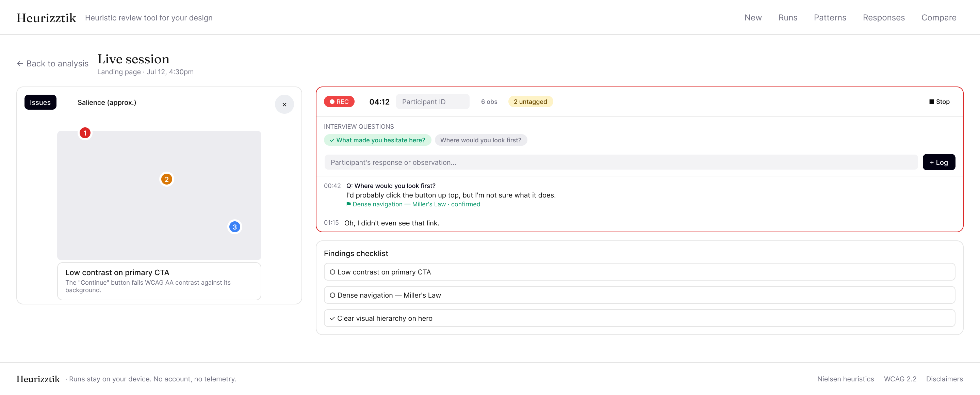This screenshot has width=980, height=395.
Task: Click issue marker 1 on the preview
Action: point(85,133)
